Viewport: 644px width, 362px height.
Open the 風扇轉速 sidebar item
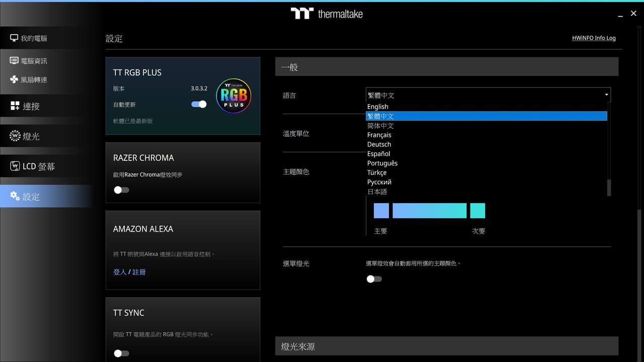[x=46, y=79]
